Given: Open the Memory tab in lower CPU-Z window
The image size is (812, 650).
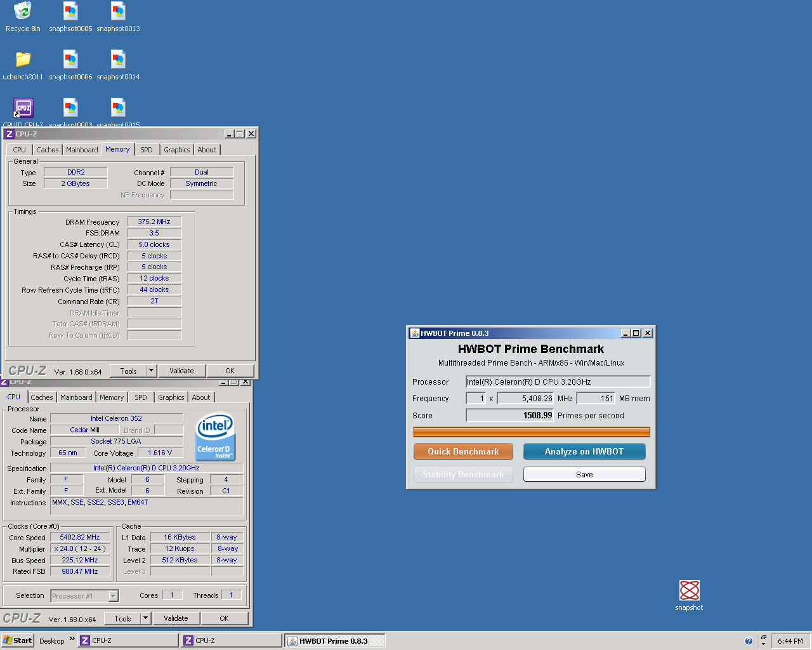Looking at the screenshot, I should [112, 397].
